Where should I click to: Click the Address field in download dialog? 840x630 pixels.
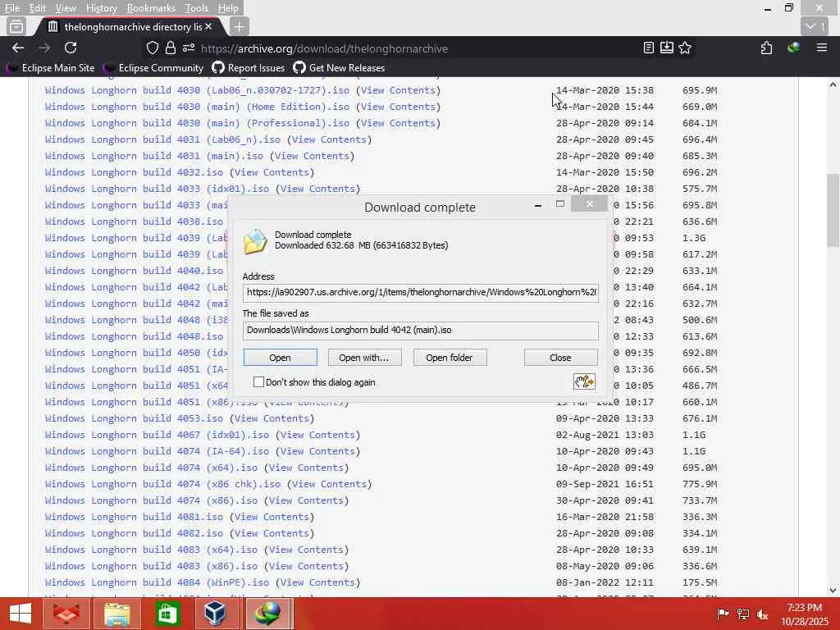[x=421, y=293]
